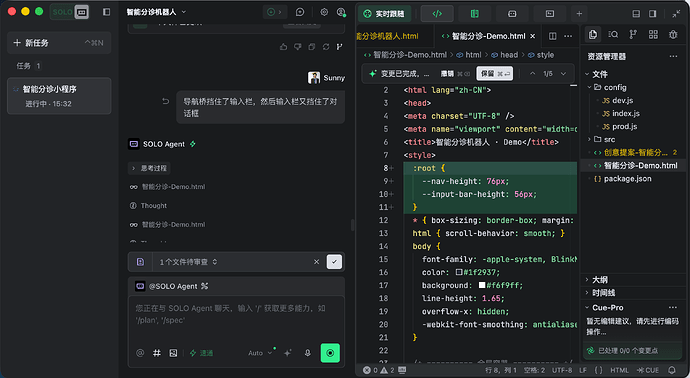Close the 智能分诊-Demo.html tab
This screenshot has width=690, height=378.
[532, 36]
